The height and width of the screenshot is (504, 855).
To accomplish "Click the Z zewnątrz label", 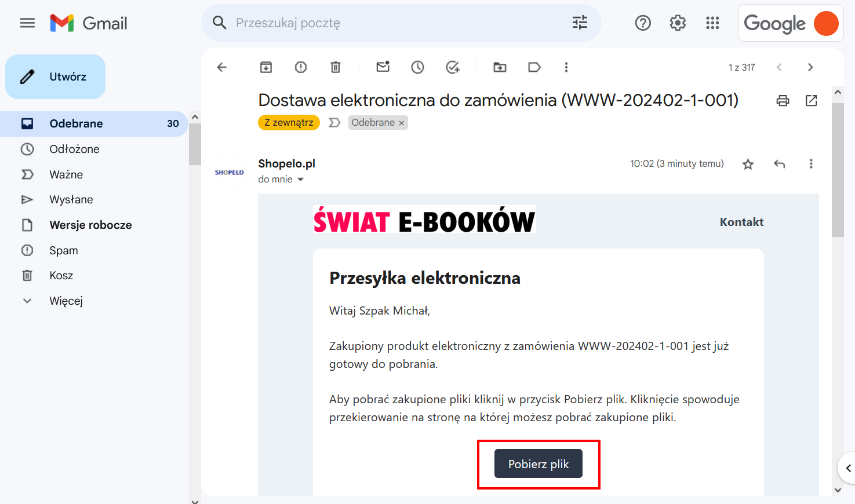I will tap(289, 122).
